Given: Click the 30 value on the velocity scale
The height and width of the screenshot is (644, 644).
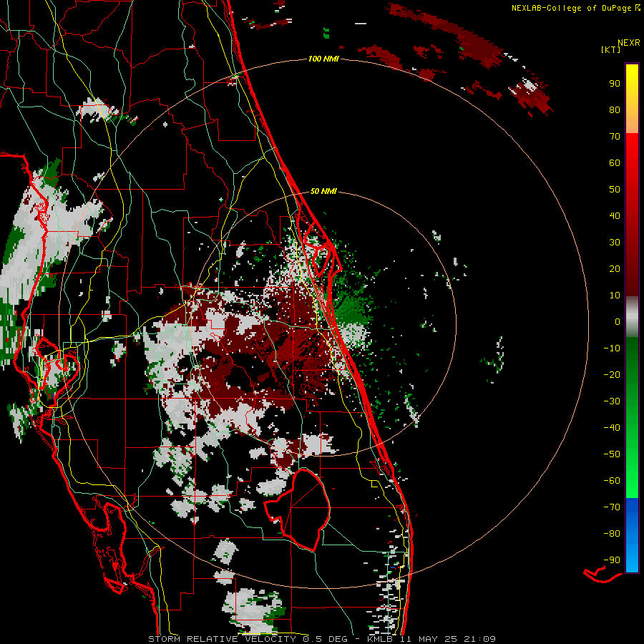Looking at the screenshot, I should click(615, 243).
